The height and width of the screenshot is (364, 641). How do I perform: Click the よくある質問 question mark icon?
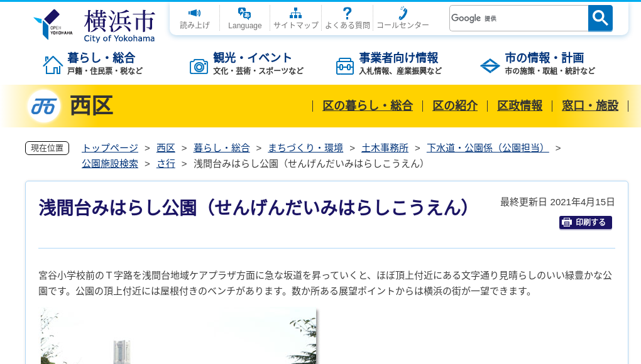pos(347,13)
